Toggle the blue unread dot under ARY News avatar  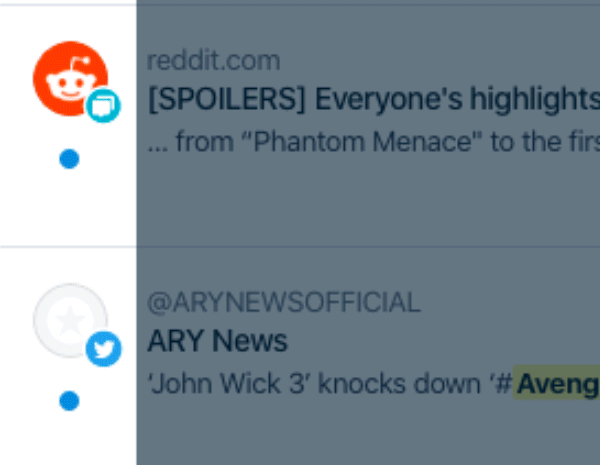click(69, 401)
